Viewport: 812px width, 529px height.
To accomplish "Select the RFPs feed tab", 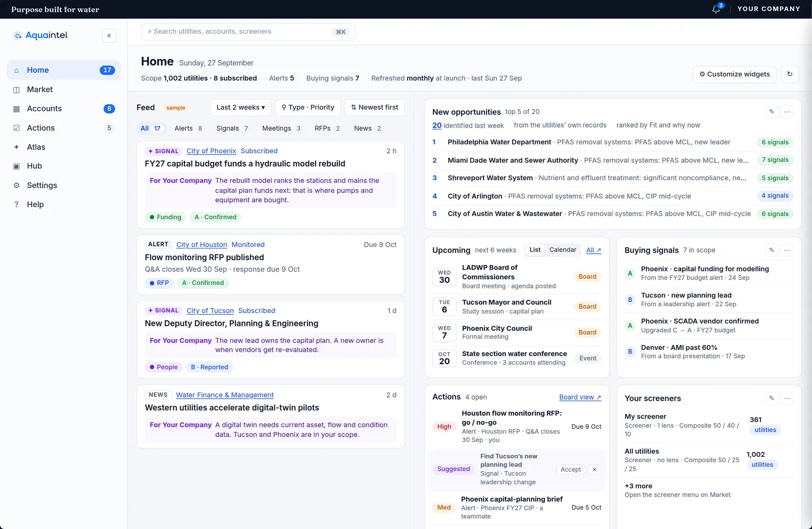I will point(327,128).
